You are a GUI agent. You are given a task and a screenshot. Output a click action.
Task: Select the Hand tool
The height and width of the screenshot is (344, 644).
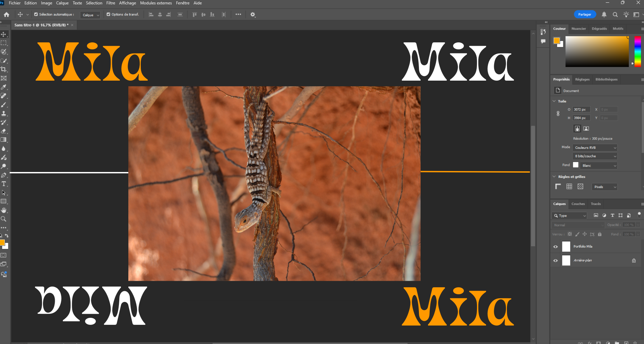(4, 210)
